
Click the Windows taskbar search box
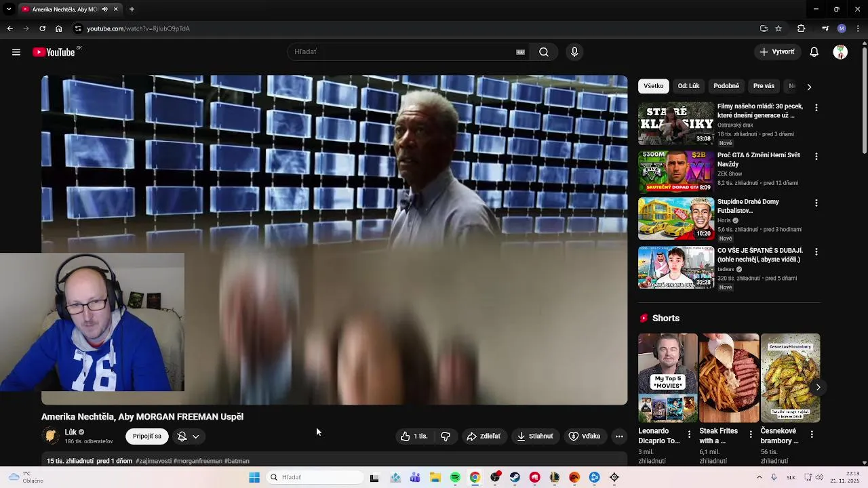coord(315,477)
